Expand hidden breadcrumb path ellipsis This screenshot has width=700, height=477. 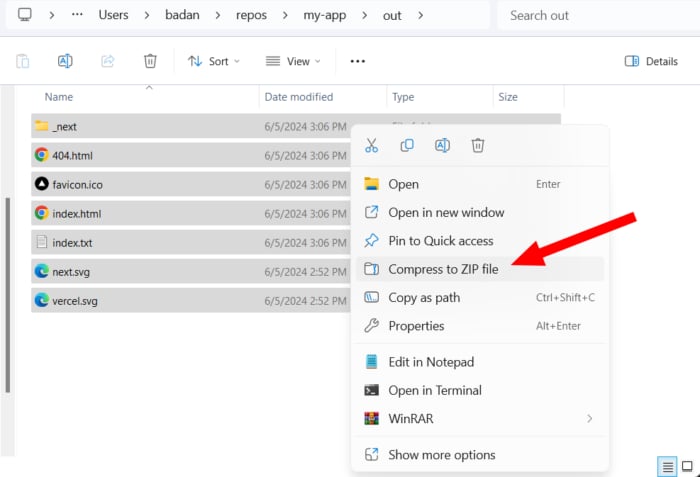tap(77, 15)
